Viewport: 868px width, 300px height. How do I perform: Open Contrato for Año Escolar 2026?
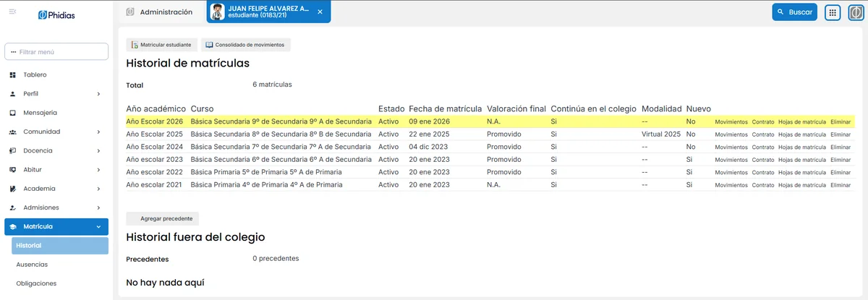763,122
